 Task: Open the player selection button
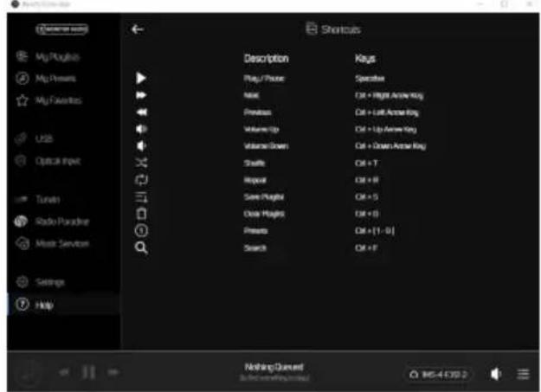click(438, 374)
